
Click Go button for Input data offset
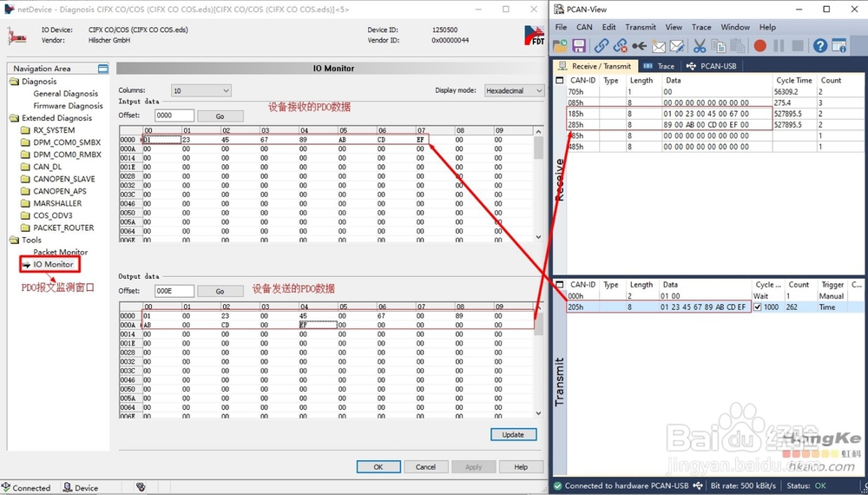point(220,116)
